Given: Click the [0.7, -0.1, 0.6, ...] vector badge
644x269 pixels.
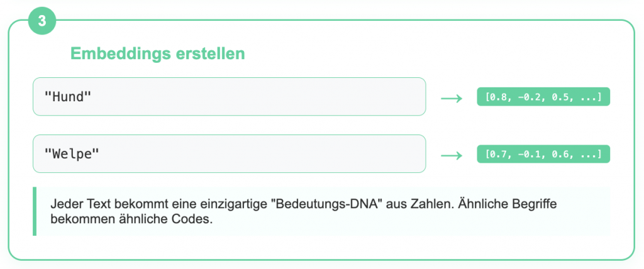Looking at the screenshot, I should point(543,154).
